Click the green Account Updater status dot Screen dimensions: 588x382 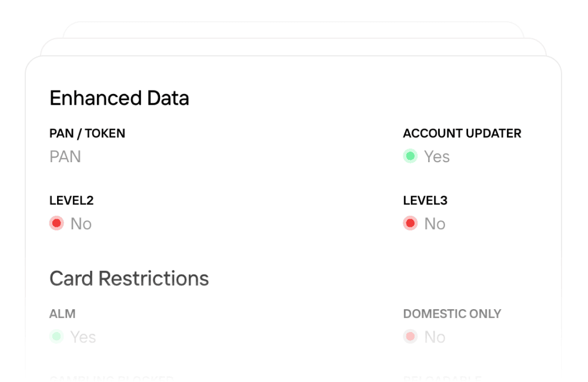point(410,156)
